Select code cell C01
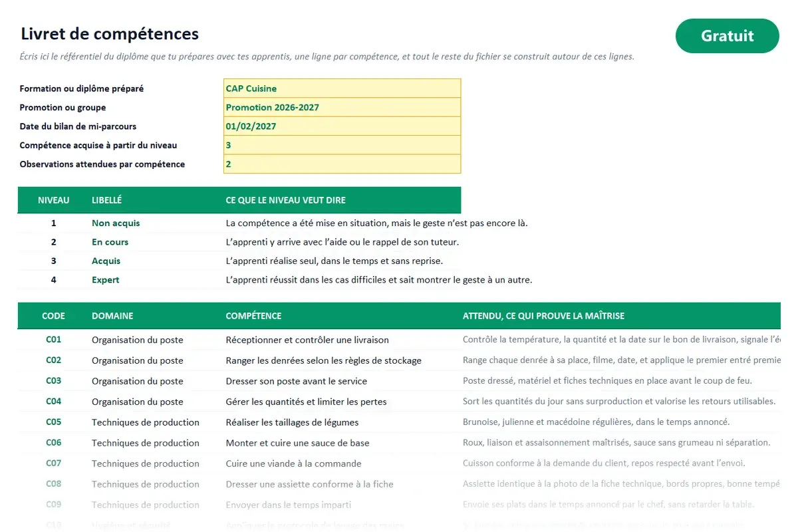Screen dimensions: 798x532 pos(53,340)
